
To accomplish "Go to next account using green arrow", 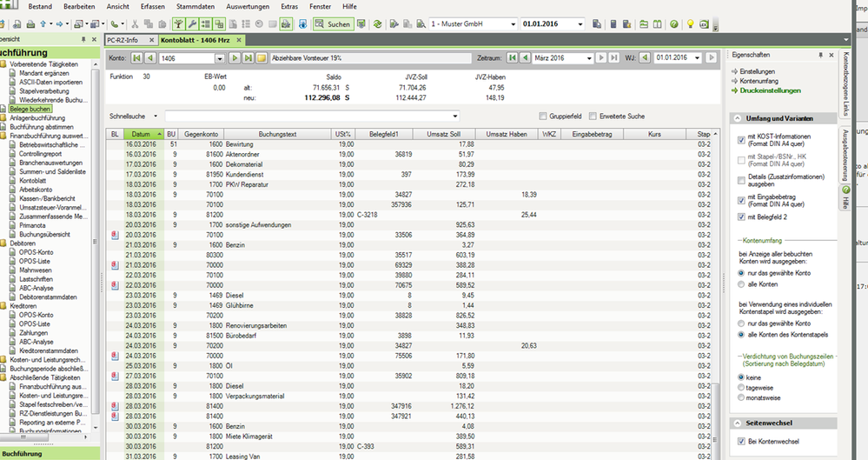I will click(234, 58).
